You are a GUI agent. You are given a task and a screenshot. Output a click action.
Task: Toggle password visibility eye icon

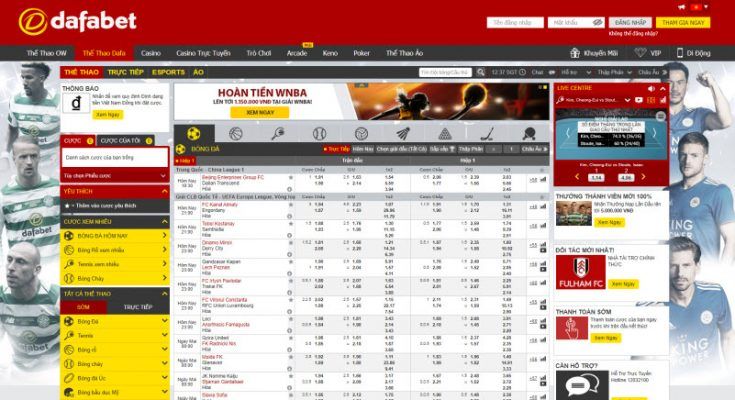(597, 23)
